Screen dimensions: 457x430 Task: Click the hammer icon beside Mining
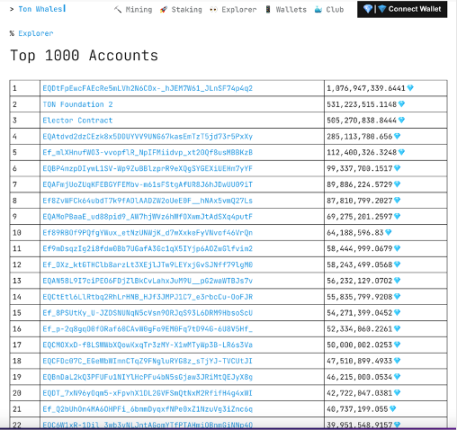click(118, 10)
